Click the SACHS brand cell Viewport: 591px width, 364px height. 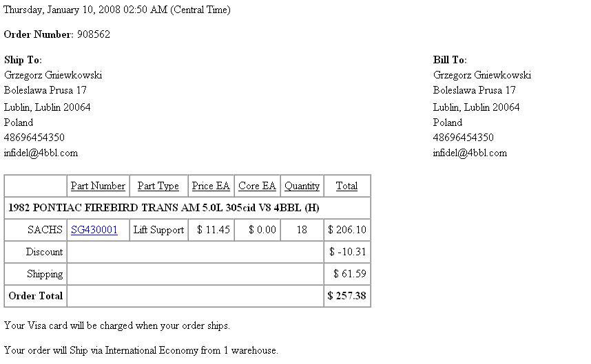45,230
